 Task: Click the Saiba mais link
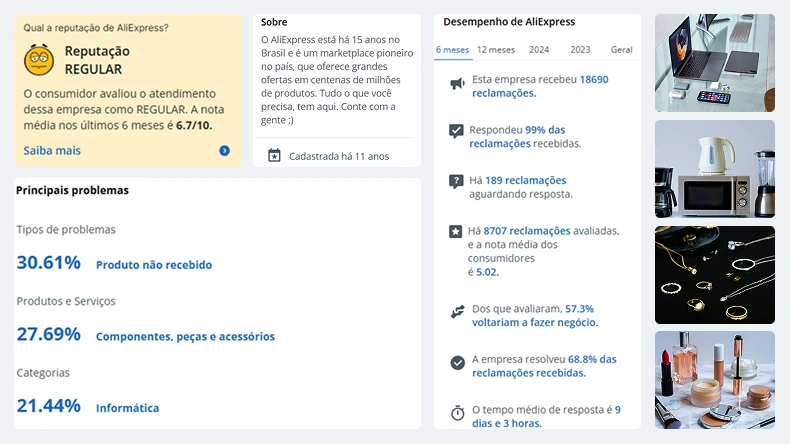pyautogui.click(x=52, y=151)
